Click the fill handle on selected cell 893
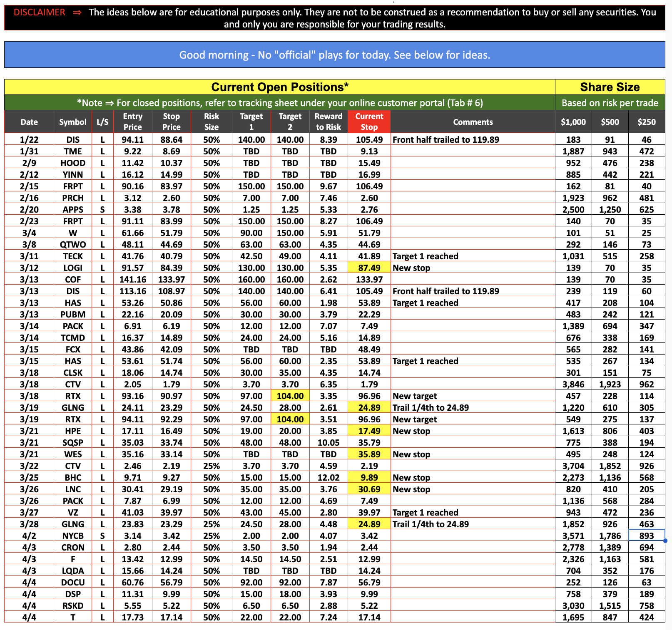This screenshot has width=672, height=630. coord(665,541)
